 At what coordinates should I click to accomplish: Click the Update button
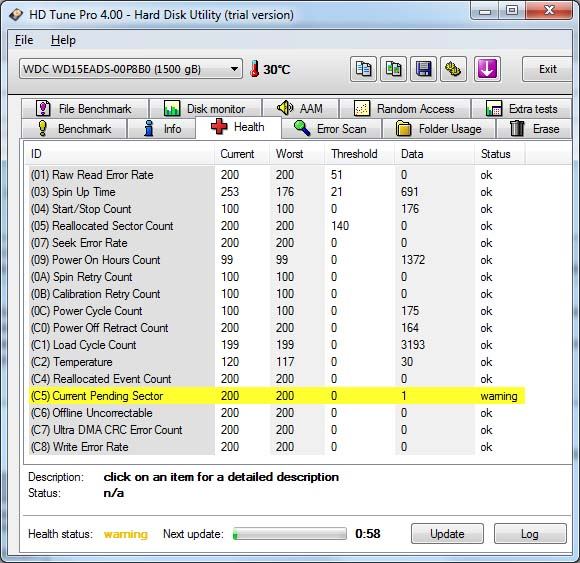pyautogui.click(x=447, y=534)
